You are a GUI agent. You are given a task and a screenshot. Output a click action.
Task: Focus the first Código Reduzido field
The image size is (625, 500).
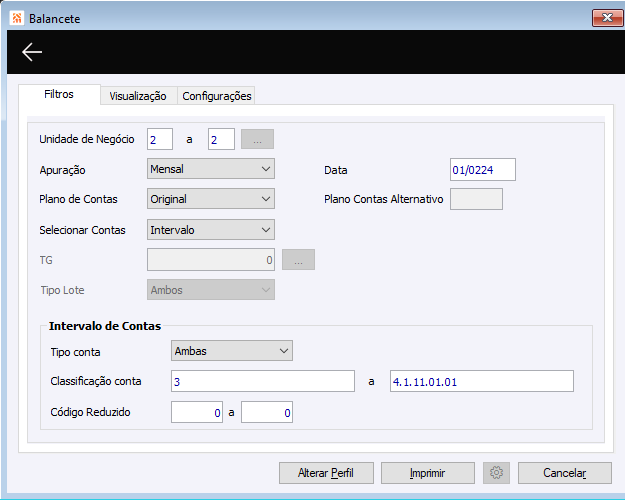[197, 412]
